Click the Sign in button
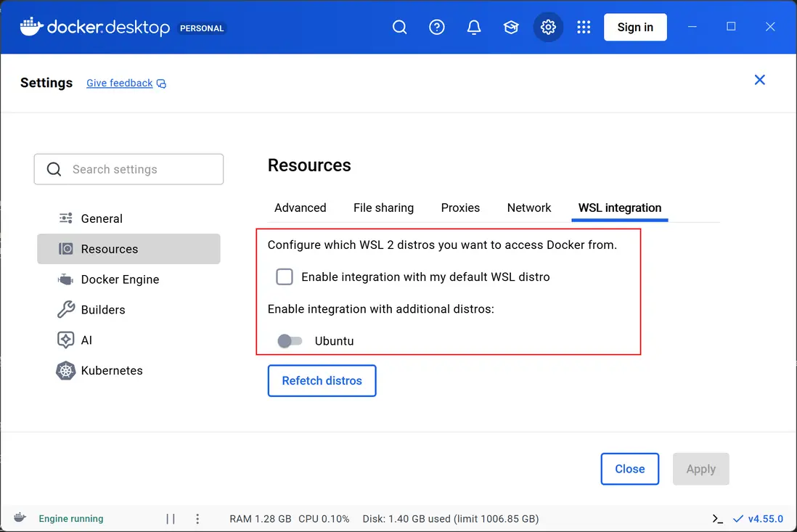Viewport: 797px width, 532px height. point(635,28)
